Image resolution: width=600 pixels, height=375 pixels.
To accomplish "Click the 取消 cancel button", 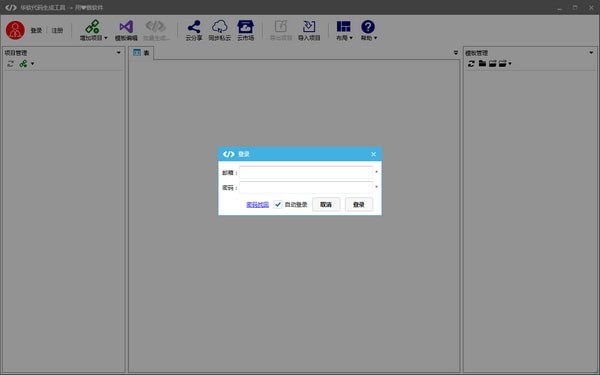I will 326,205.
